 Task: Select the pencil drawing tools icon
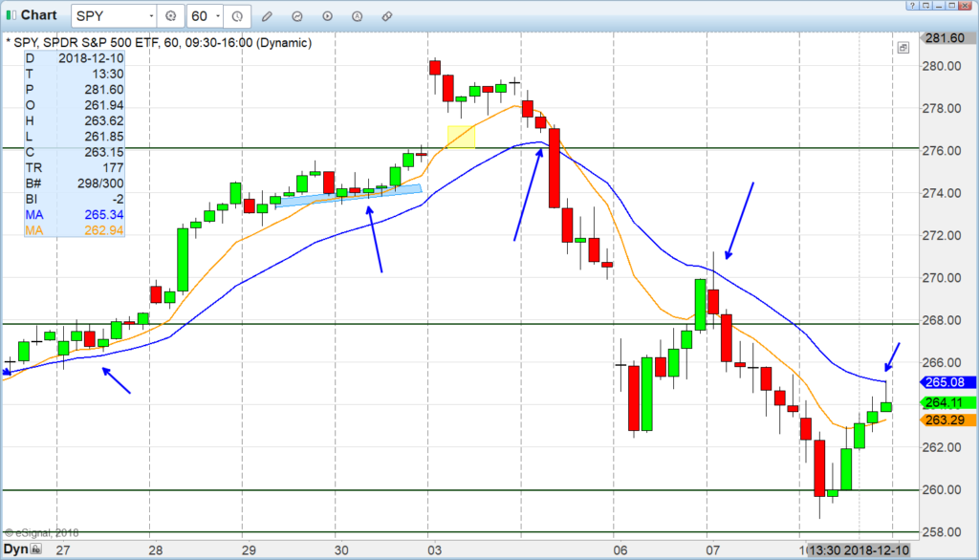click(x=268, y=16)
